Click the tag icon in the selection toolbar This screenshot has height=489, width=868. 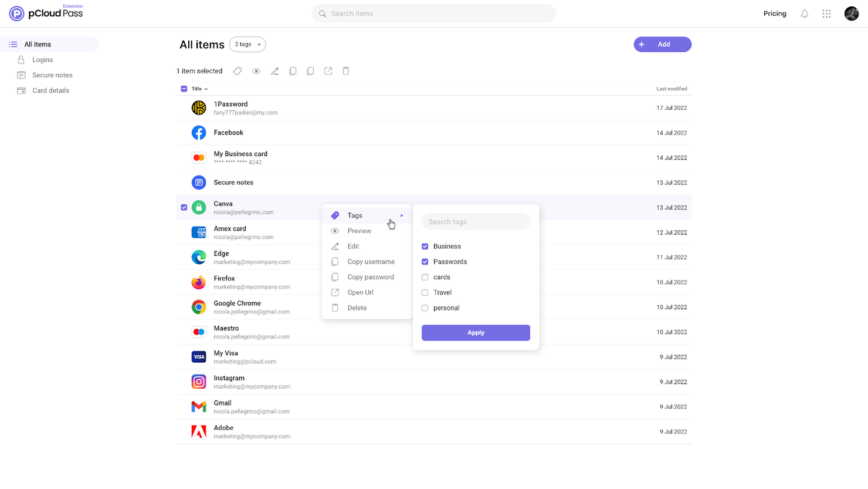click(x=237, y=70)
